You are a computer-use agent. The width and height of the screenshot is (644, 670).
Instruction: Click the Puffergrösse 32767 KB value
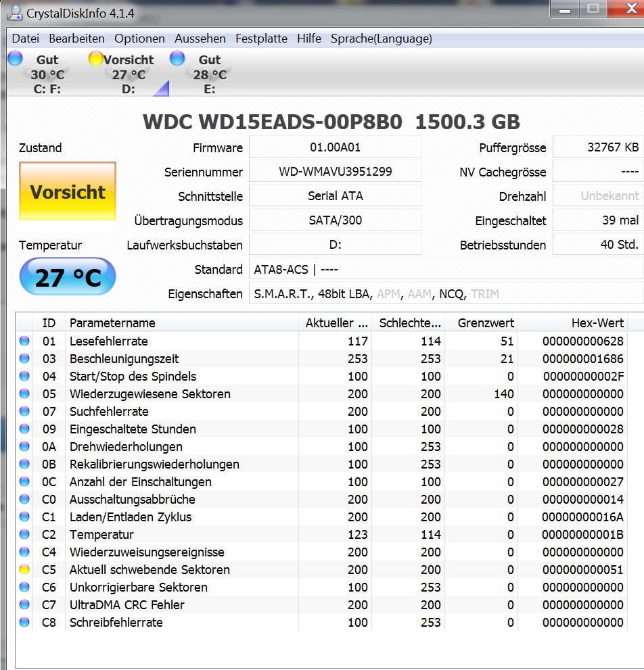point(598,147)
